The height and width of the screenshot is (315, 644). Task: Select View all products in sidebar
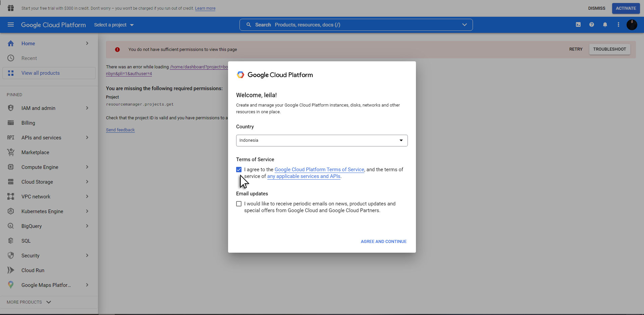(x=41, y=73)
